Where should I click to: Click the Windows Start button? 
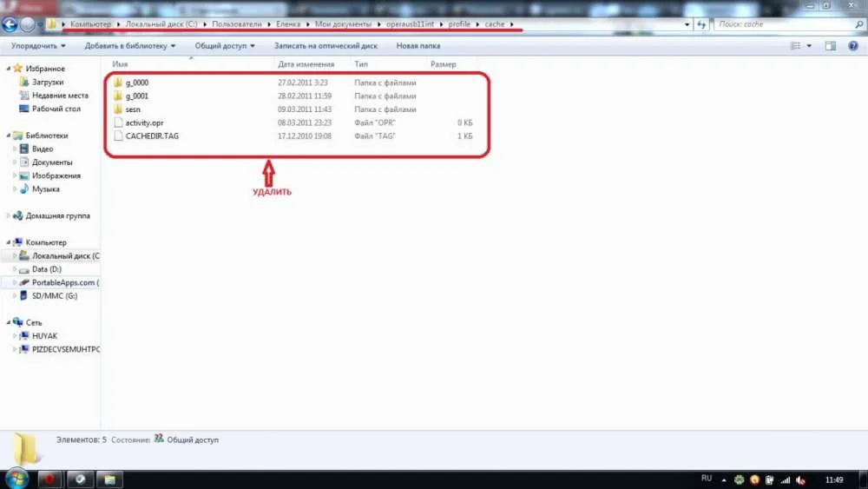pos(16,479)
